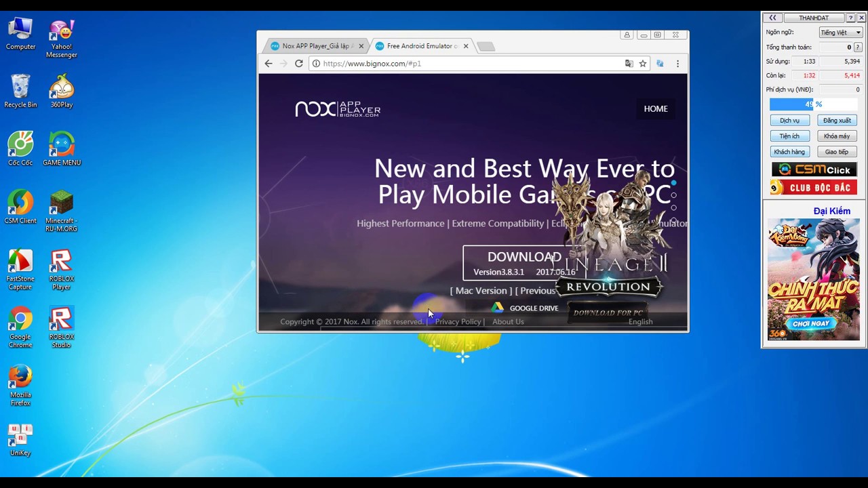Open the English language selector on page footer
The height and width of the screenshot is (488, 868).
pyautogui.click(x=640, y=322)
